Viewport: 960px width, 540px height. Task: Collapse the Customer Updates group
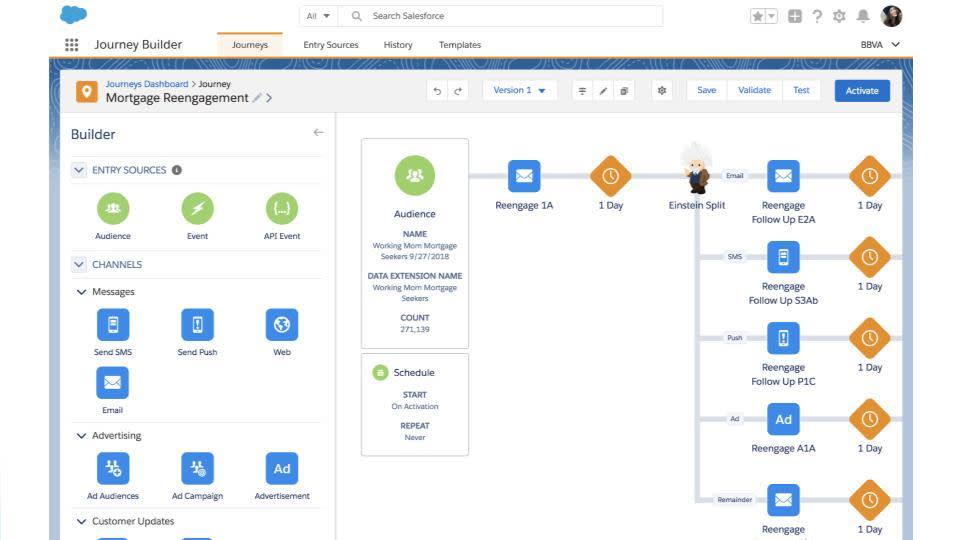[81, 522]
